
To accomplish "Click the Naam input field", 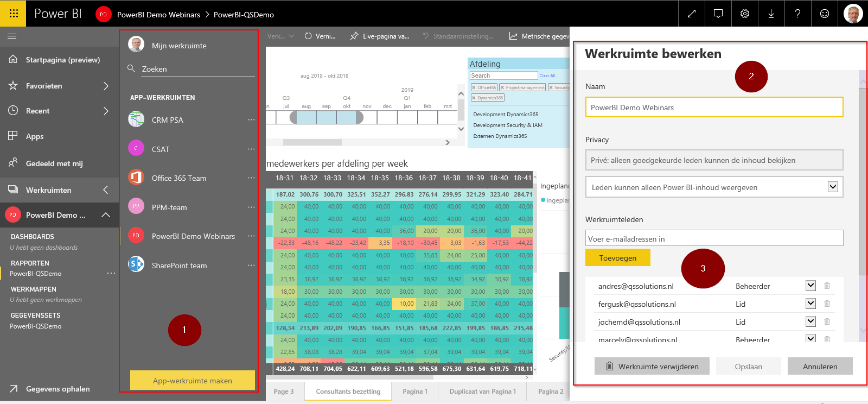I will tap(714, 107).
